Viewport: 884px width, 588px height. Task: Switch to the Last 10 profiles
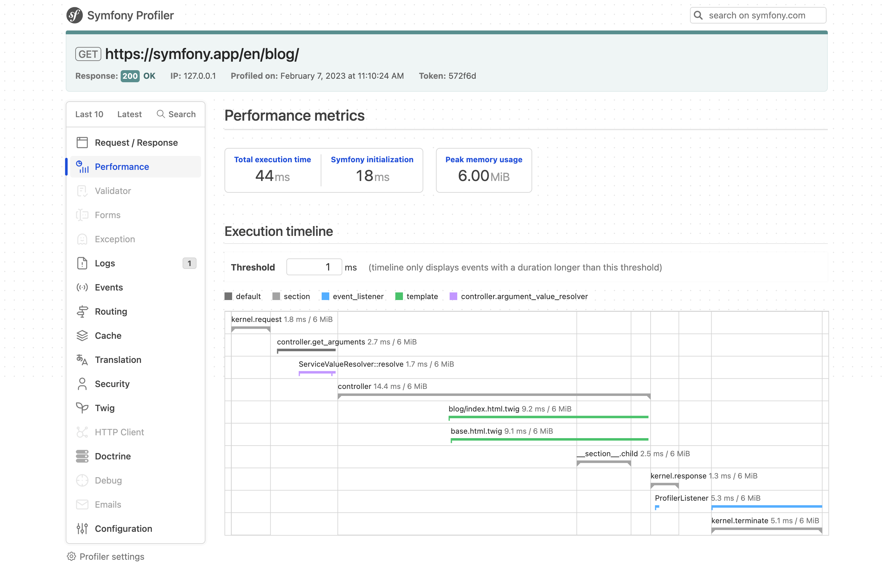click(89, 114)
